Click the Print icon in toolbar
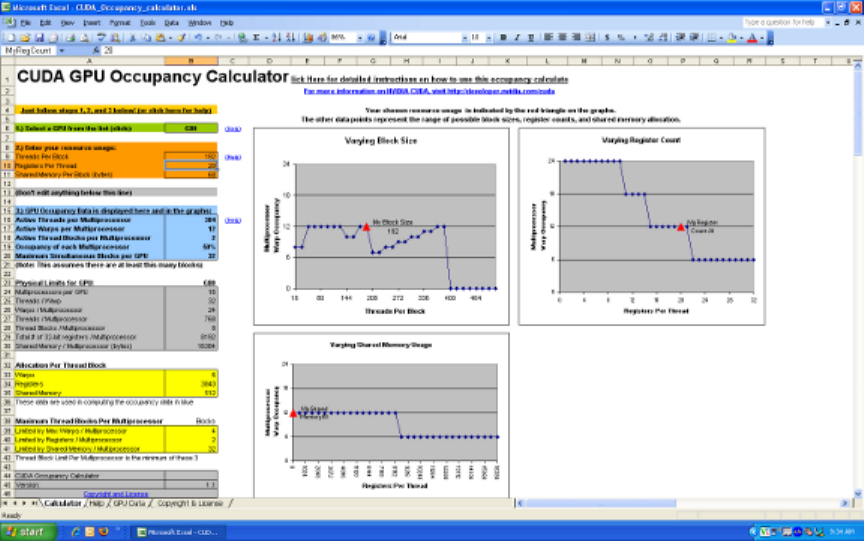864x541 pixels. coord(70,37)
